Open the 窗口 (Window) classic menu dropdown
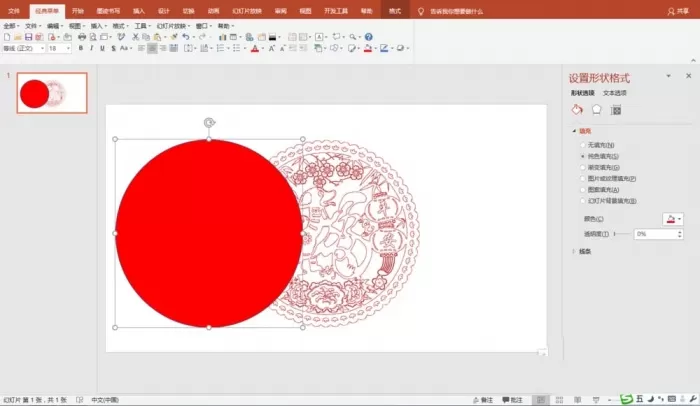 204,26
